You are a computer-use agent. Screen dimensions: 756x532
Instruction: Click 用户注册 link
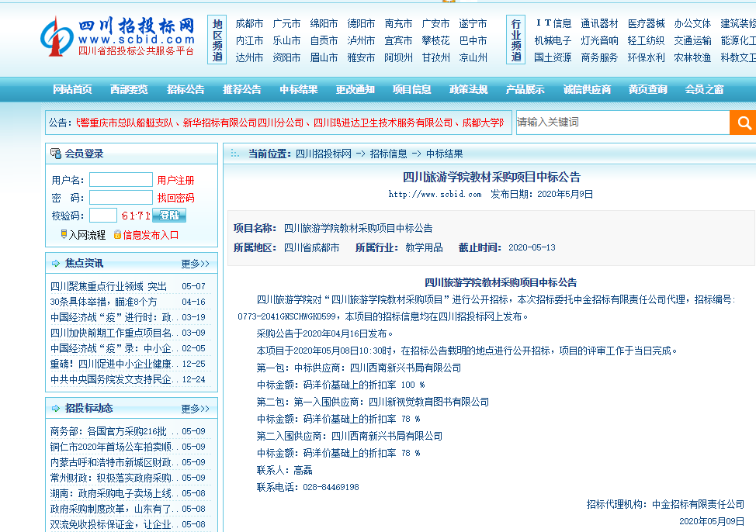pyautogui.click(x=175, y=180)
